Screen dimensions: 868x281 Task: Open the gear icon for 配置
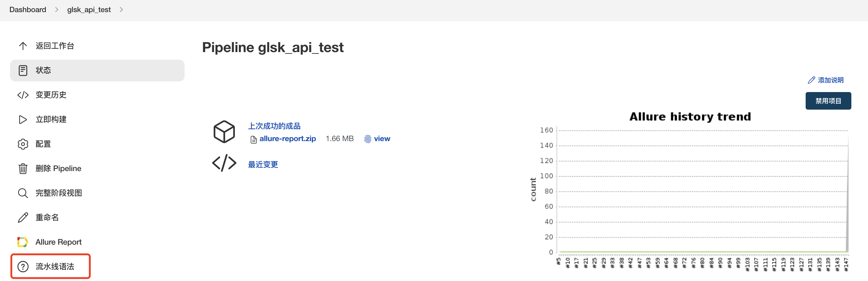(23, 144)
